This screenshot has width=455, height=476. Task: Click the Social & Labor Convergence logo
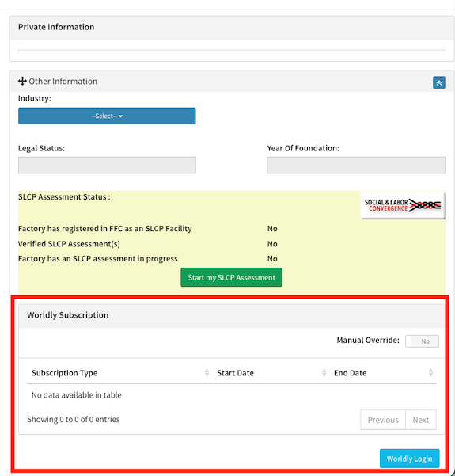403,205
